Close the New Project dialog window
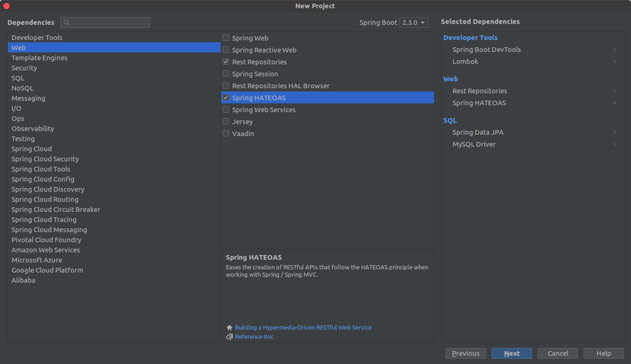 [6, 6]
